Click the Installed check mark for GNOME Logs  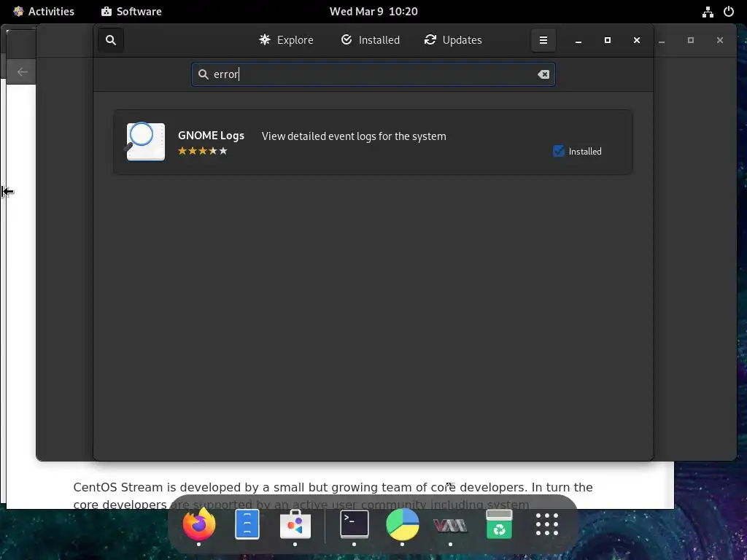[x=558, y=151]
